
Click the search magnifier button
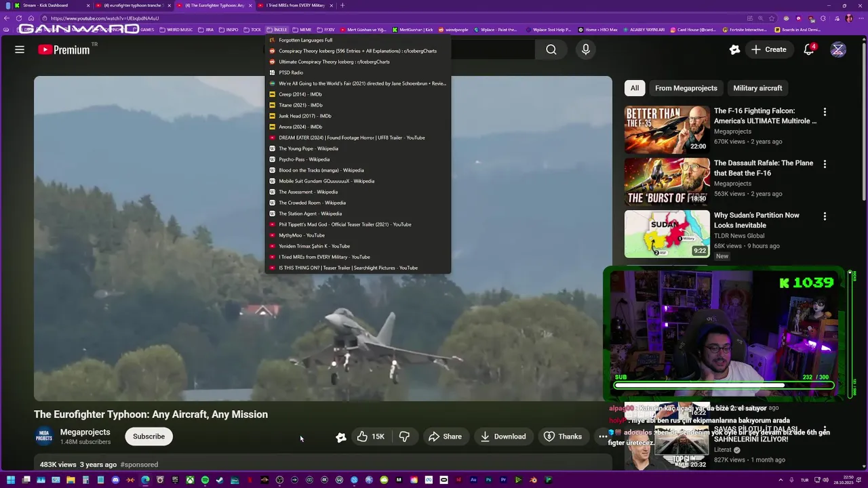[x=551, y=49]
